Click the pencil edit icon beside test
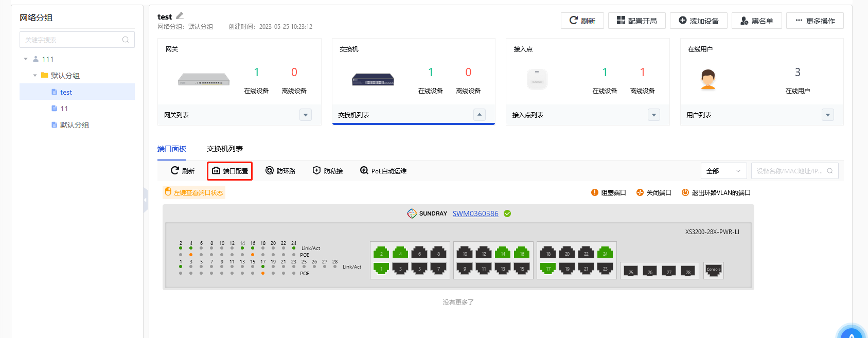Viewport: 868px width, 338px height. 180,16
